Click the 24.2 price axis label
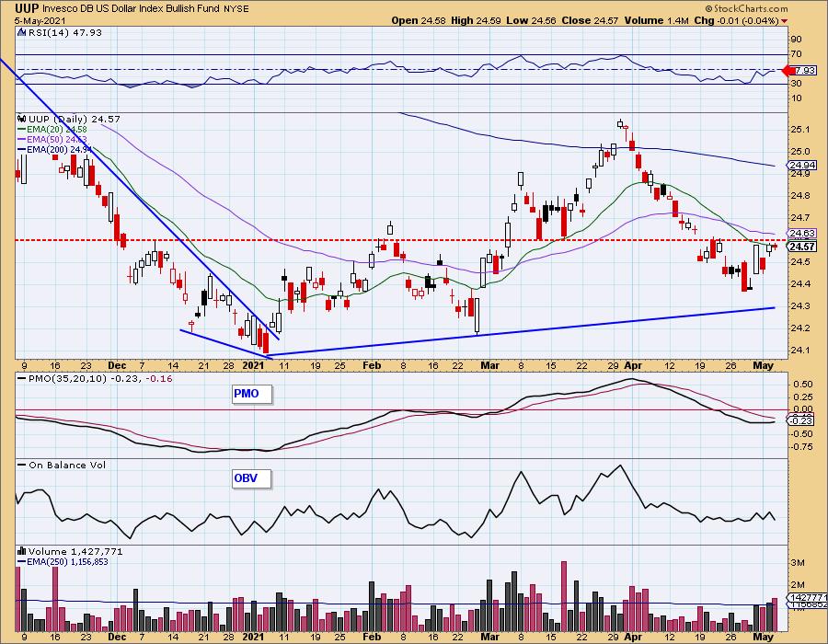828x644 pixels. [x=801, y=328]
